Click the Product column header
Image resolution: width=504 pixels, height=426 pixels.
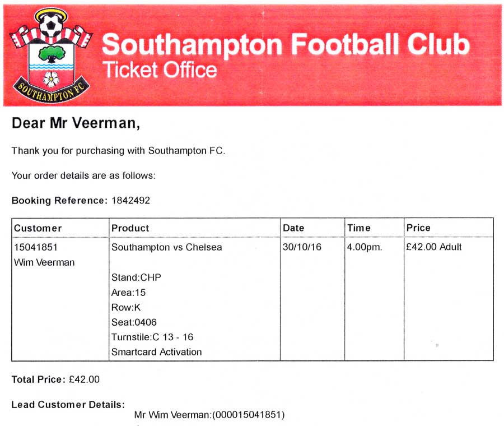[130, 228]
